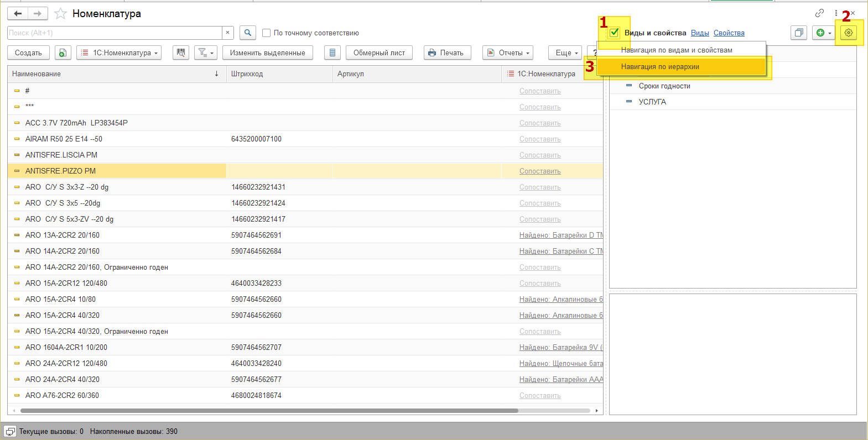
Task: Expand the Отчеты dropdown
Action: (507, 53)
